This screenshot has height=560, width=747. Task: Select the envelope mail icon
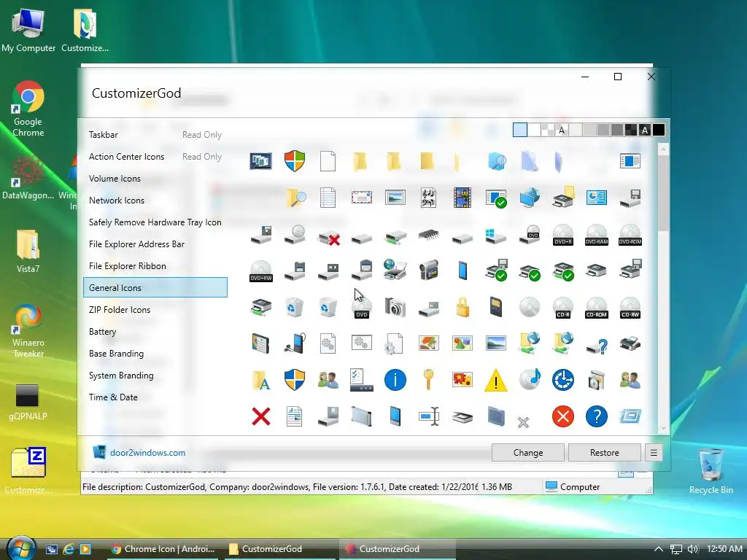pos(362,197)
